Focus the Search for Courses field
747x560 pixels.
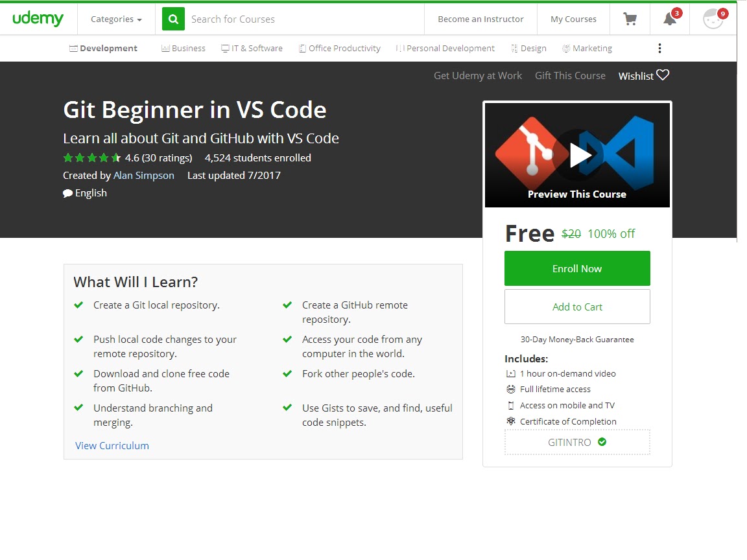(305, 19)
